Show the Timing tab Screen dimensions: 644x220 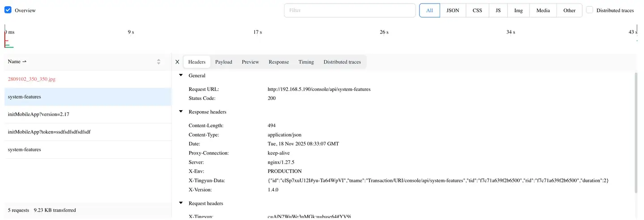(x=306, y=62)
